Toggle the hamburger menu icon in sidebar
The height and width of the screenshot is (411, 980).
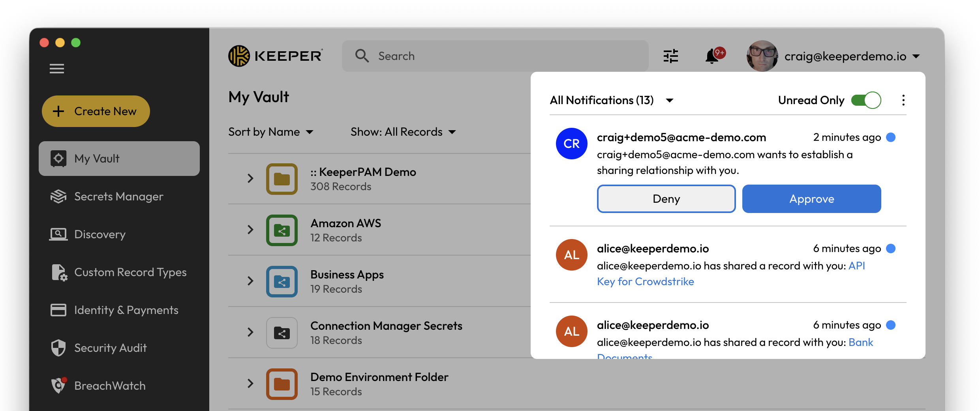coord(57,69)
